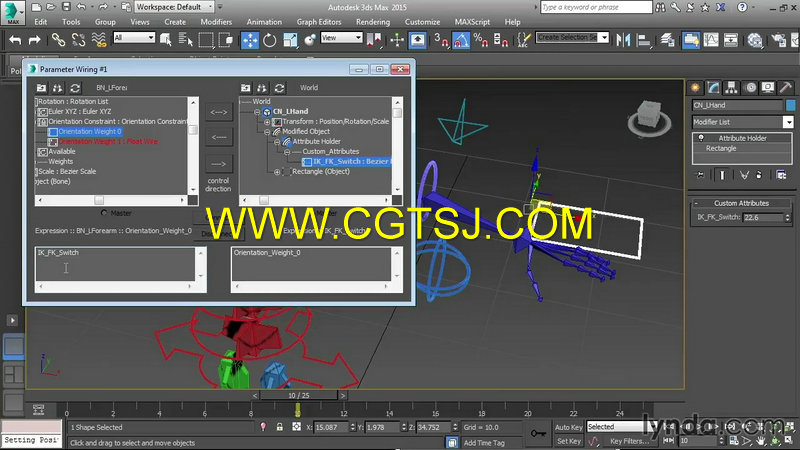800x450 pixels.
Task: Click the CN_LHand object color swatch
Action: [x=790, y=105]
